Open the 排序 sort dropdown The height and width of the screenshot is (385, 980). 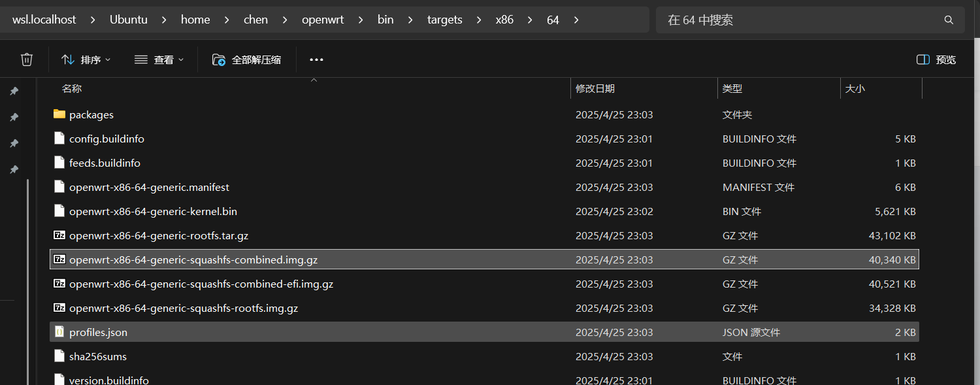pos(86,59)
